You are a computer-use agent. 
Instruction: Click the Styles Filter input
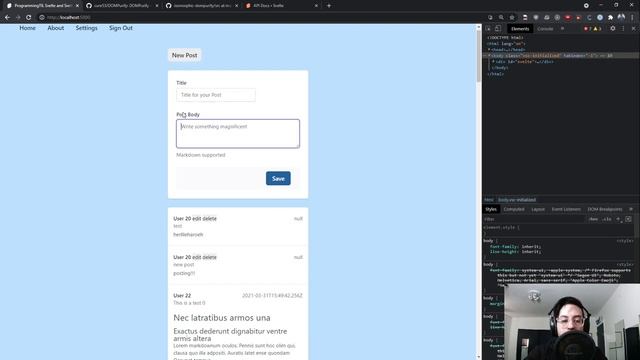pyautogui.click(x=534, y=219)
